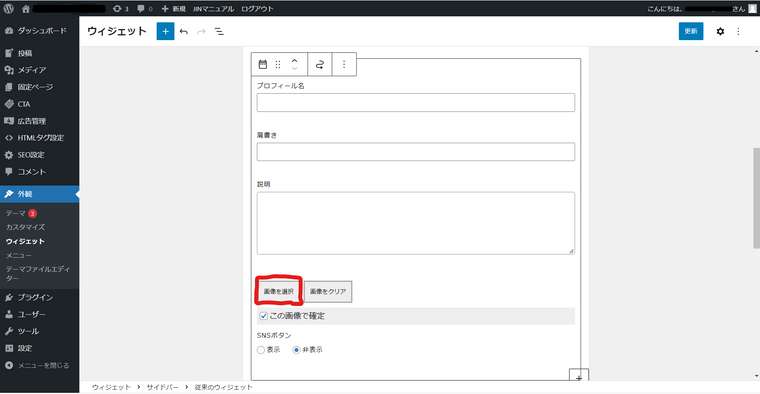The image size is (760, 394).
Task: Open the options three-dot menu at top right
Action: 738,32
